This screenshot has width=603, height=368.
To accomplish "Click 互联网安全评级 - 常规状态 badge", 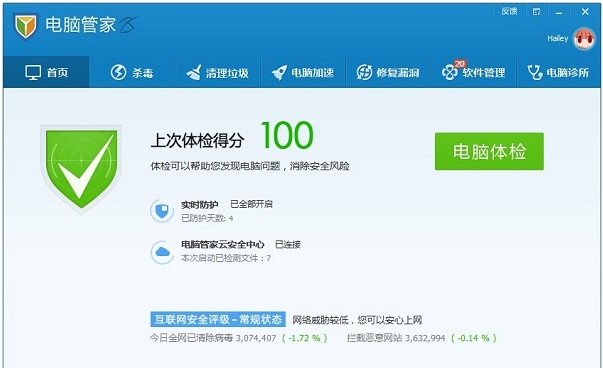I will (218, 319).
